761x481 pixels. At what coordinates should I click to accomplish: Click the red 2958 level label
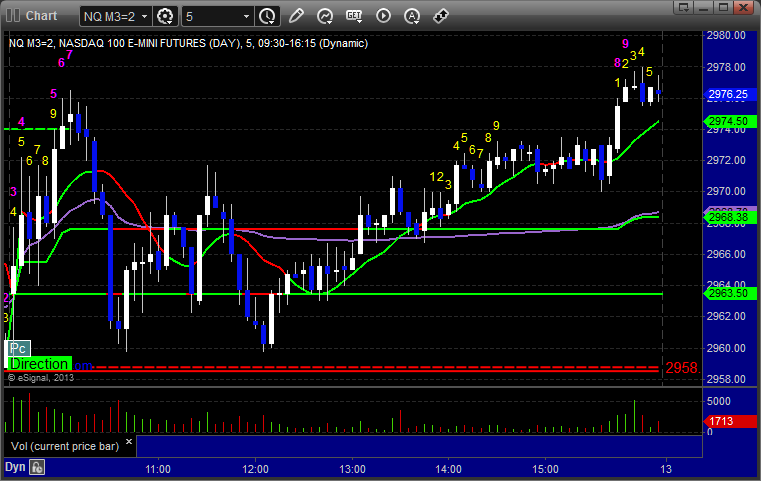pos(682,368)
